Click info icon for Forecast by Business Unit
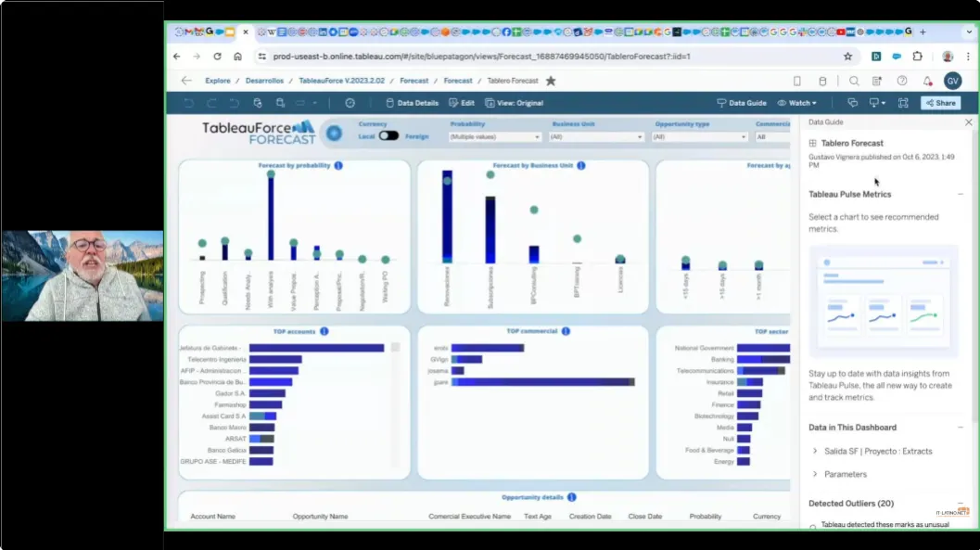 point(581,166)
